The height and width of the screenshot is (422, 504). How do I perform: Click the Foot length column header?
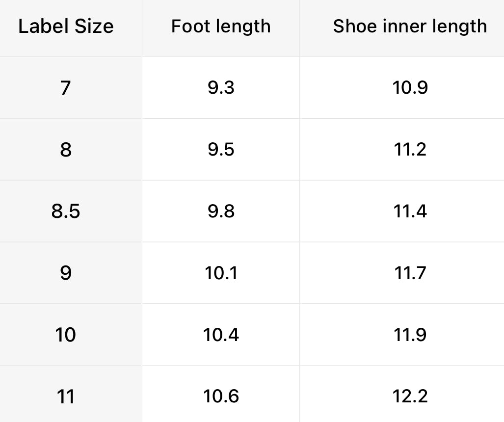221,26
